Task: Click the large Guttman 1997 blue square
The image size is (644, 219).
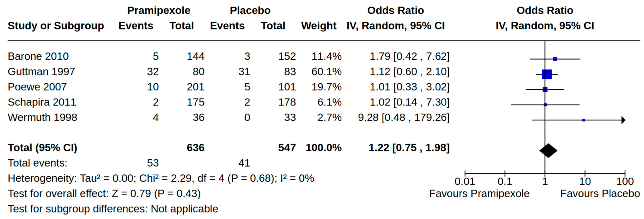Action: (547, 74)
